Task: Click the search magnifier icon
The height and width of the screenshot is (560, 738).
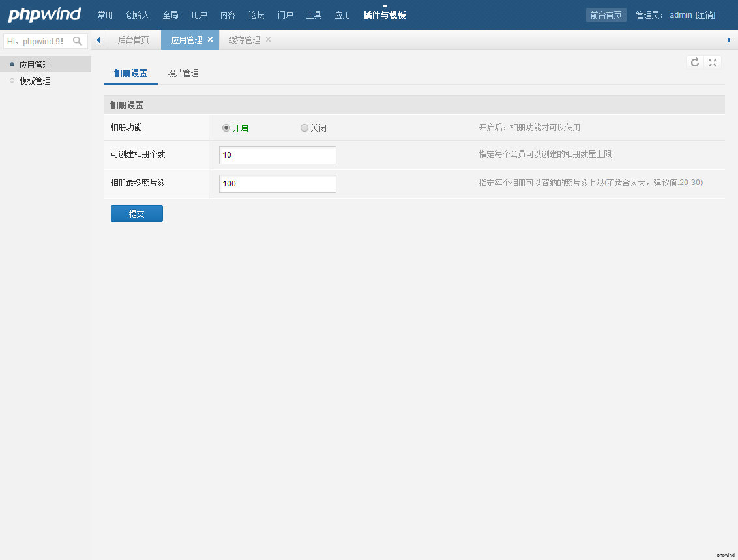Action: [x=78, y=41]
